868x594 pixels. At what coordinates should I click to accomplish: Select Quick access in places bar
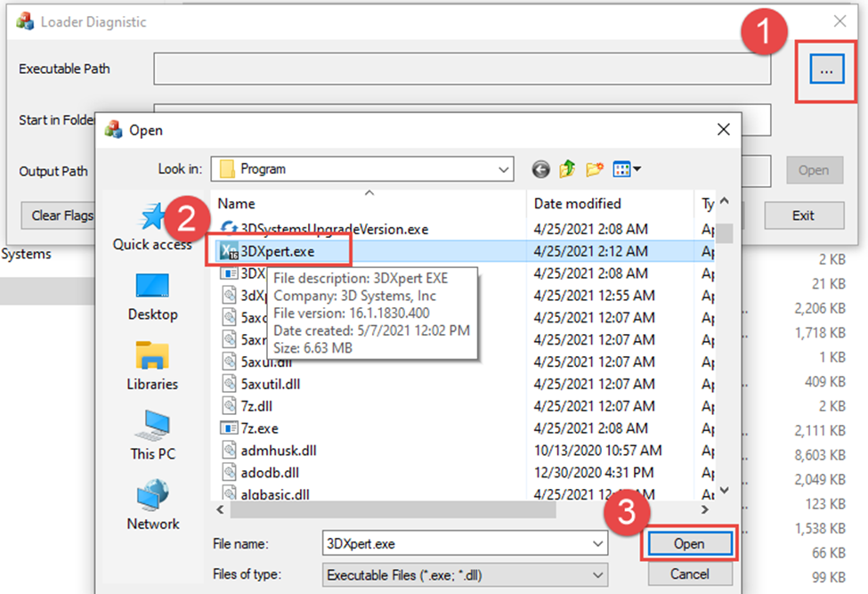pyautogui.click(x=152, y=227)
